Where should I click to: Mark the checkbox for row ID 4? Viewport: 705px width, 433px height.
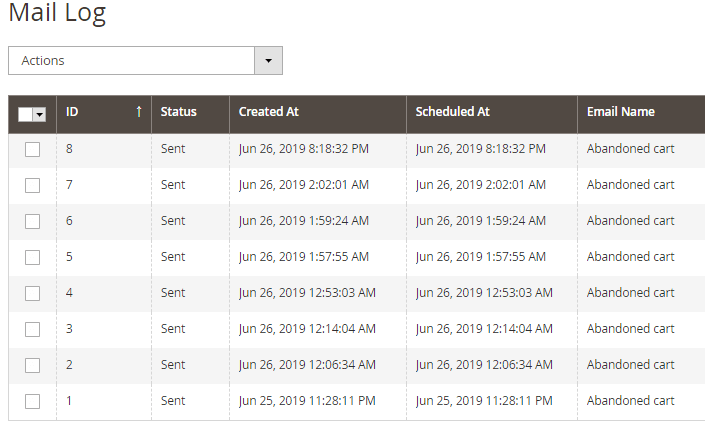coord(32,293)
